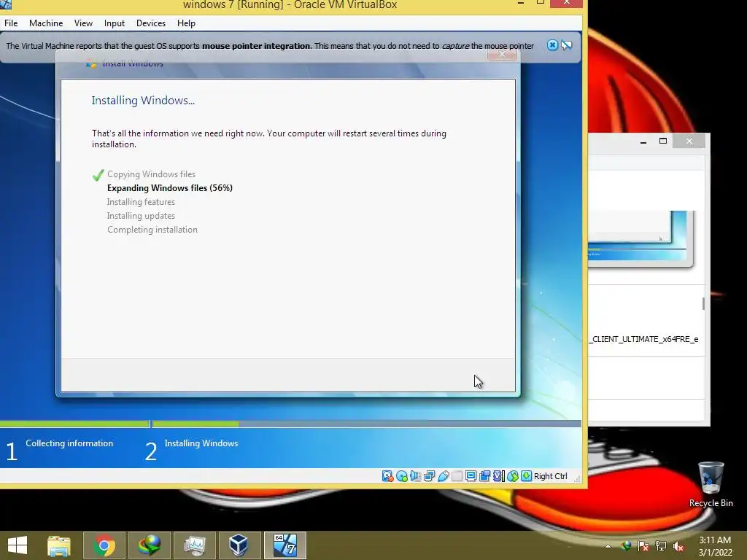Maximize the background window
Viewport: 747px width, 560px height.
662,141
